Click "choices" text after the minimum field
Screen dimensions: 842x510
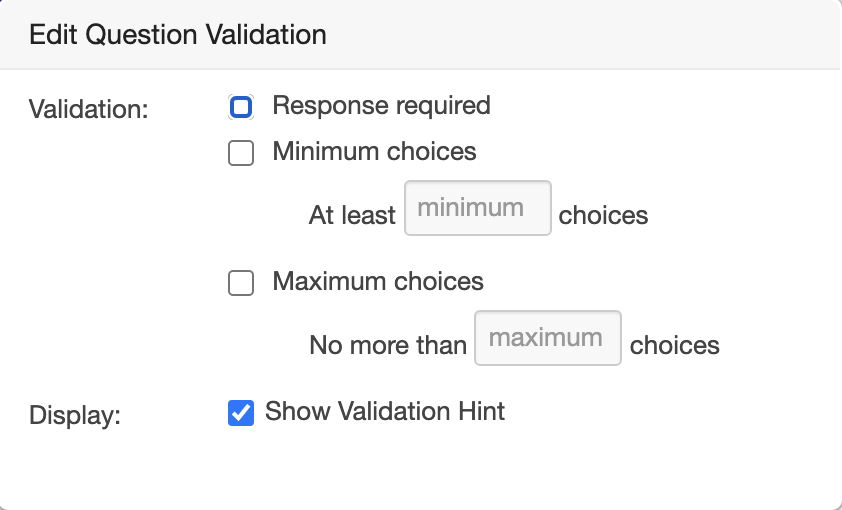tap(603, 215)
